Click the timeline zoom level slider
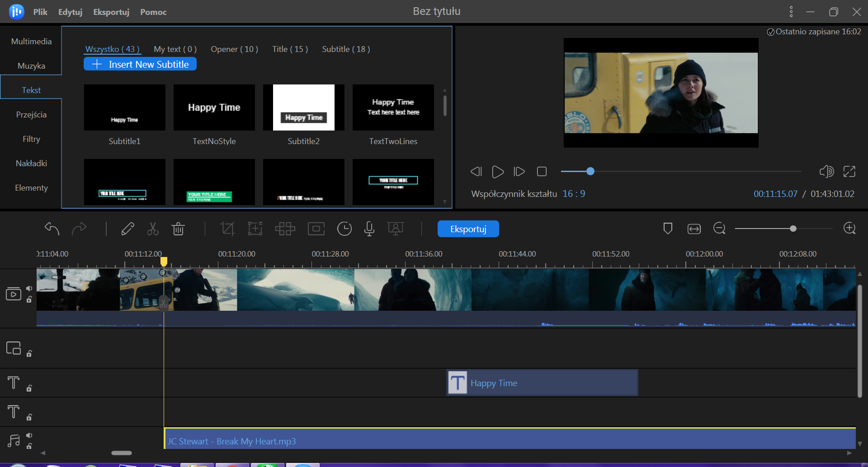The height and width of the screenshot is (467, 868). point(783,229)
